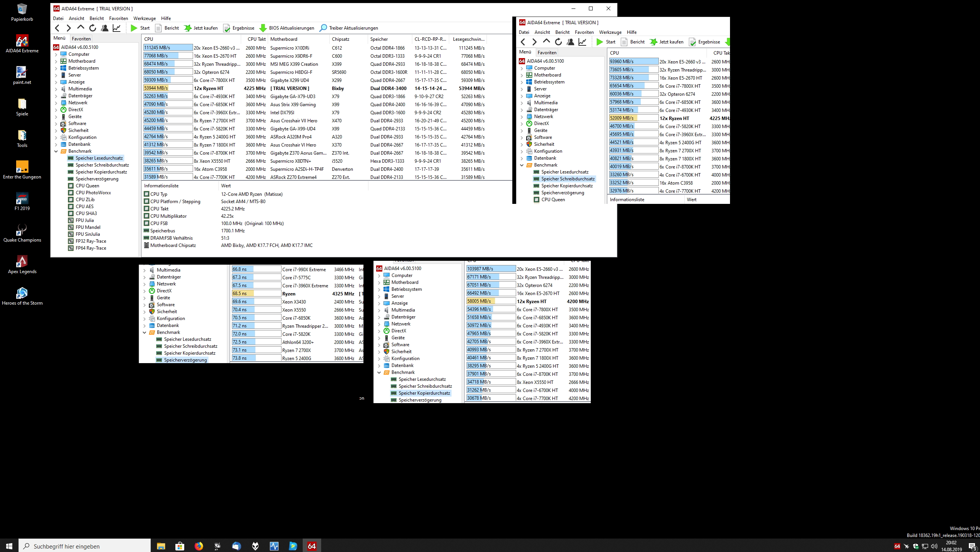
Task: Click Jetzt kaufen in main toolbar
Action: pos(201,28)
